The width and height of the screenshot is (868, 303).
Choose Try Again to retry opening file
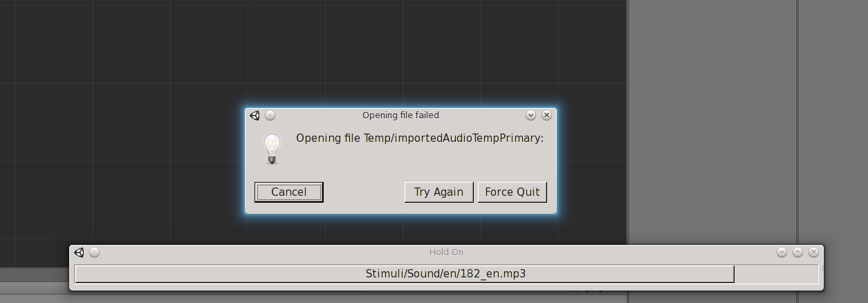pyautogui.click(x=438, y=192)
